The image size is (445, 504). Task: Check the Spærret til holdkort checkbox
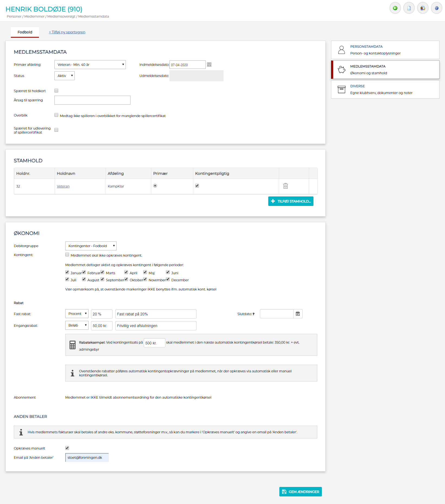pyautogui.click(x=56, y=91)
